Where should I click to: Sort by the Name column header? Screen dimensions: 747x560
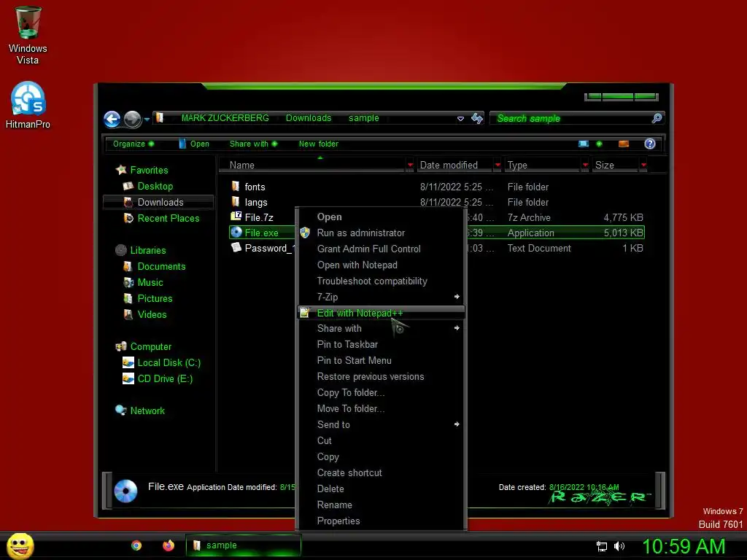tap(312, 166)
